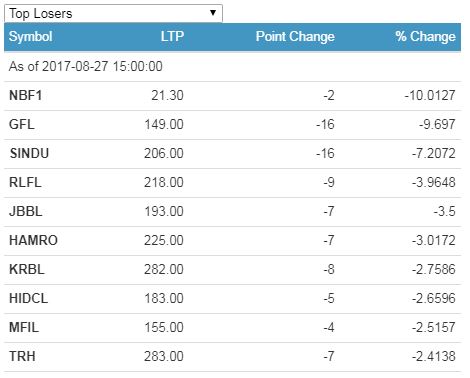Image resolution: width=470 pixels, height=378 pixels.
Task: Click the NBF1 percent change -10.0127
Action: 430,96
